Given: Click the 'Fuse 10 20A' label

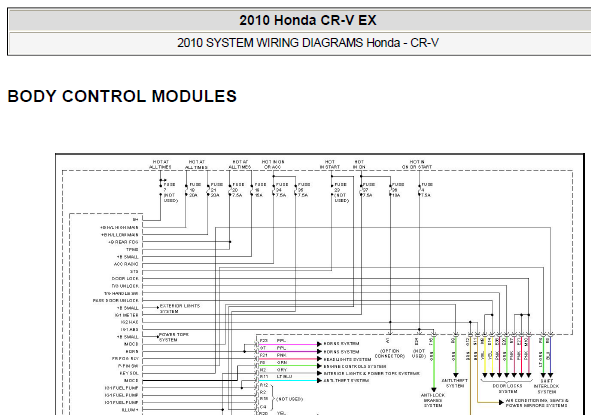Looking at the screenshot, I should tap(195, 190).
